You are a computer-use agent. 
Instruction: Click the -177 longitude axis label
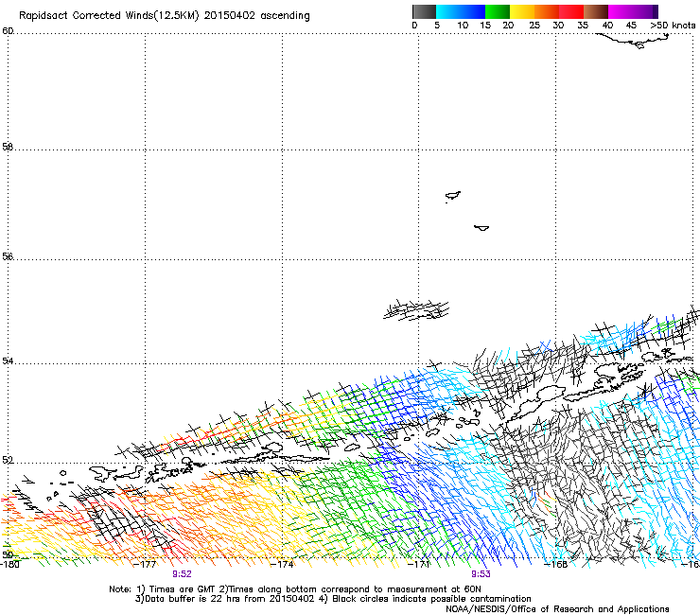[x=145, y=565]
